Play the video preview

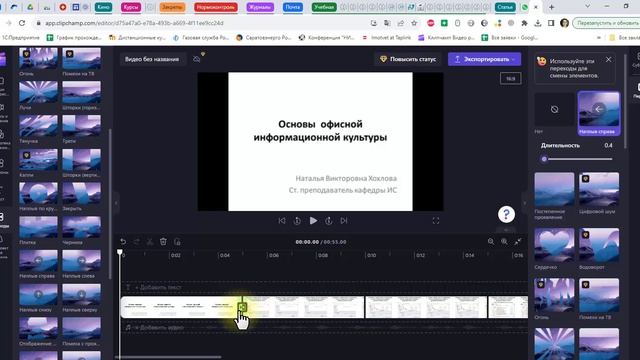(x=313, y=221)
